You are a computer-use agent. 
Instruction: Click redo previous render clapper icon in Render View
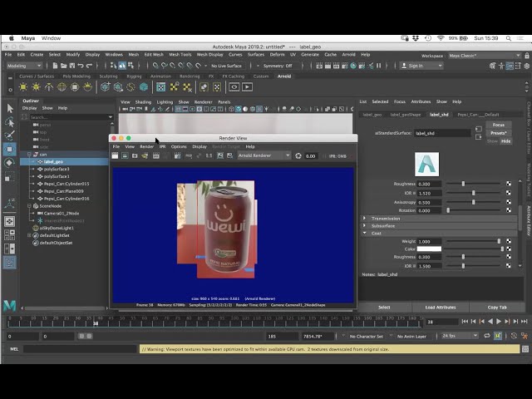tap(115, 155)
